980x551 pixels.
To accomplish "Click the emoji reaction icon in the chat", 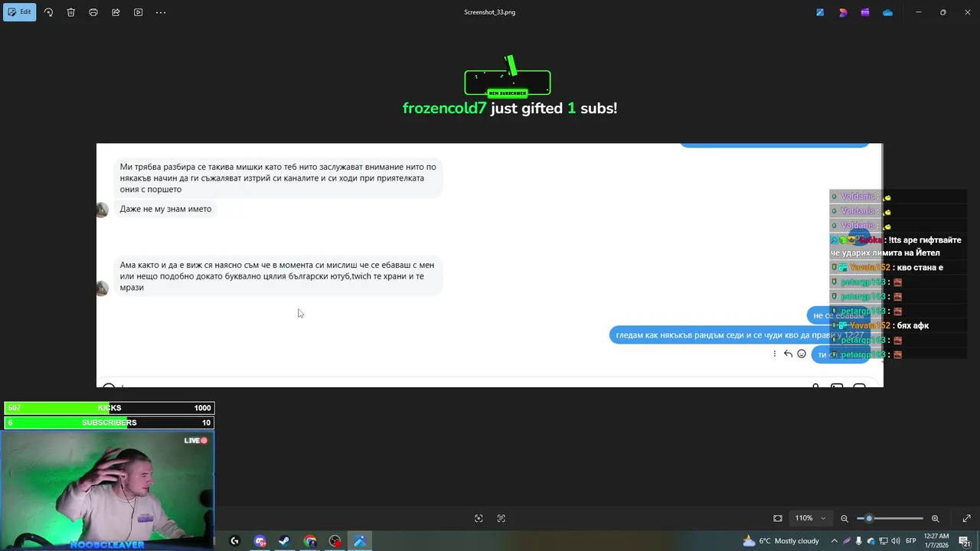I will [x=802, y=354].
